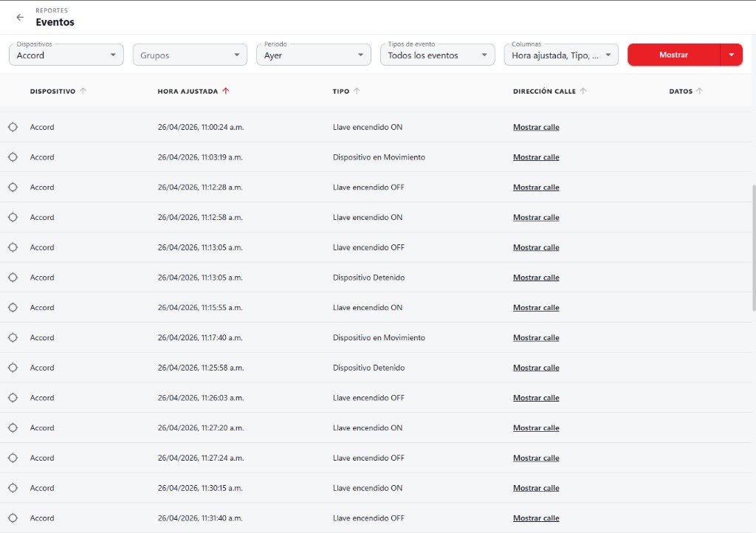The width and height of the screenshot is (756, 533).
Task: Click locate icon for 11:31:40 a.m. row
Action: (13, 518)
